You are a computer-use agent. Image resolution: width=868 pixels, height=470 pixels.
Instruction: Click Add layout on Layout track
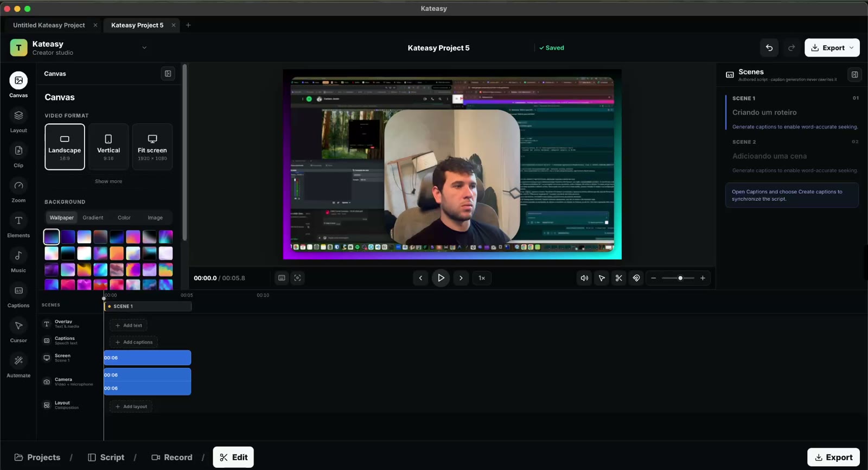point(131,407)
